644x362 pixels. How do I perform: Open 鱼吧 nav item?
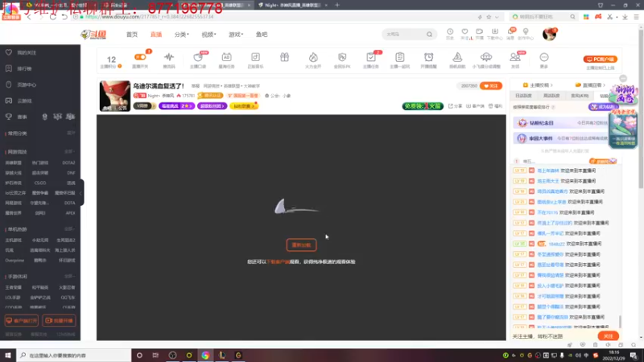click(262, 35)
